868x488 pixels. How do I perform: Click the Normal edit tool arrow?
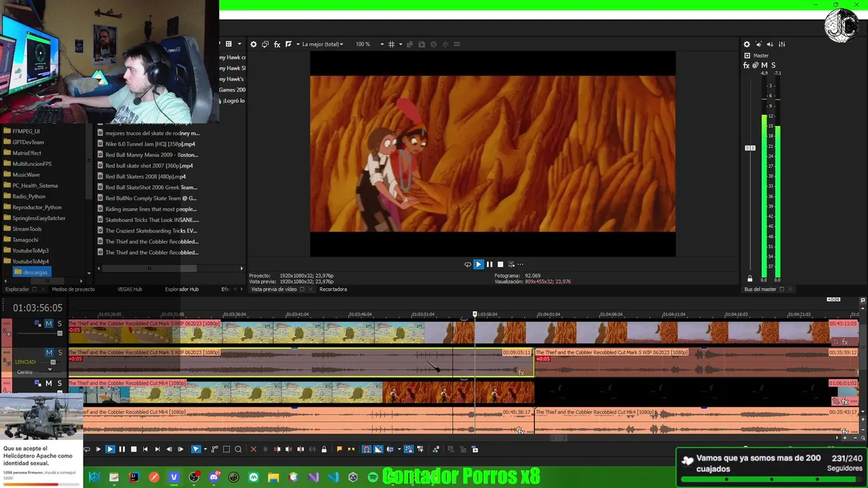(196, 449)
